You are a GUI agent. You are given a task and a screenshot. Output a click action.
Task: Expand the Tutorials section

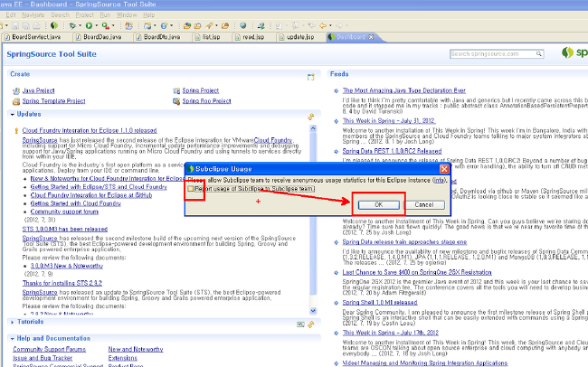point(13,322)
